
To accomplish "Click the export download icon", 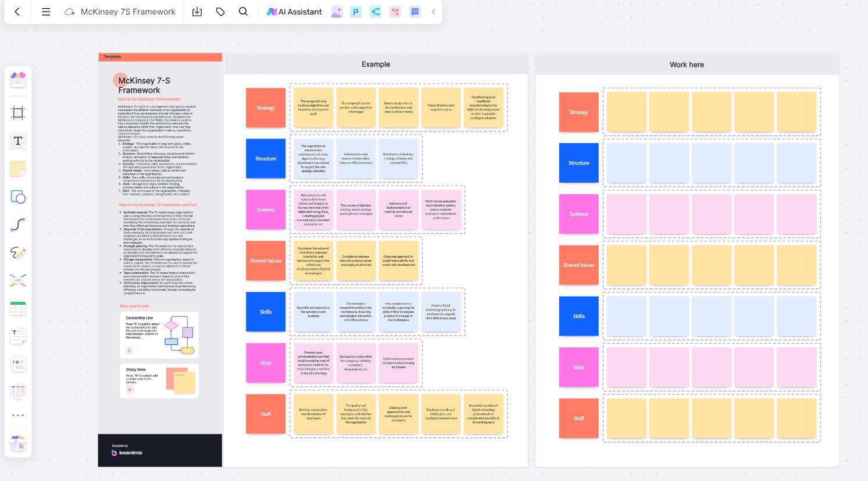I will tap(197, 12).
